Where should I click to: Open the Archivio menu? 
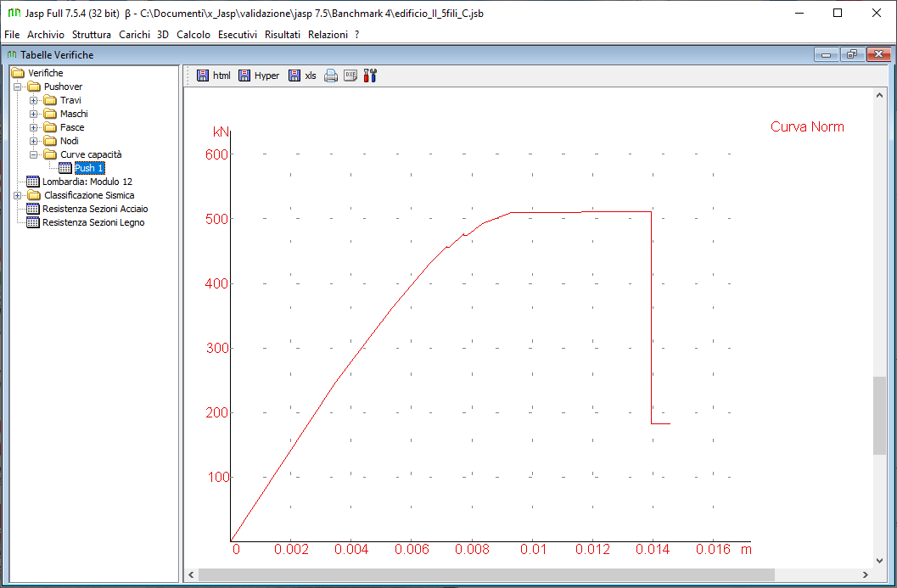[46, 34]
